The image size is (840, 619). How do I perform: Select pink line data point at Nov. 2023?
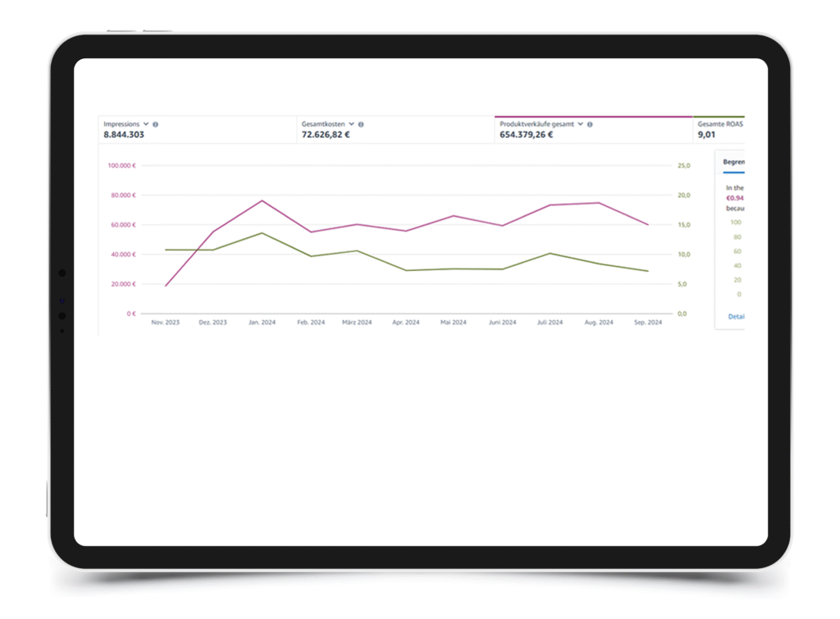166,286
